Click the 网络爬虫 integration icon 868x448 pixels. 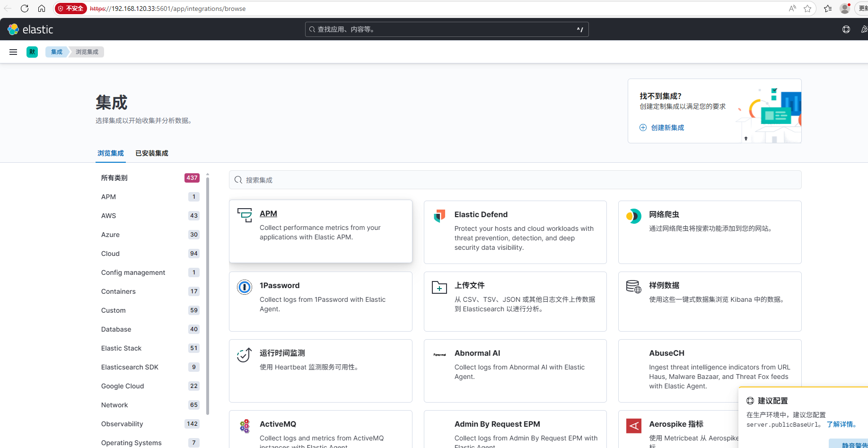tap(633, 216)
